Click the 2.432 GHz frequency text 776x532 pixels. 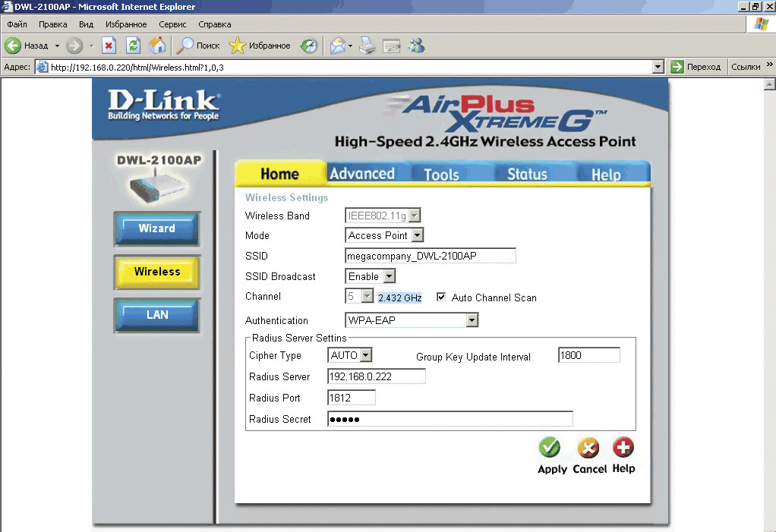[400, 297]
